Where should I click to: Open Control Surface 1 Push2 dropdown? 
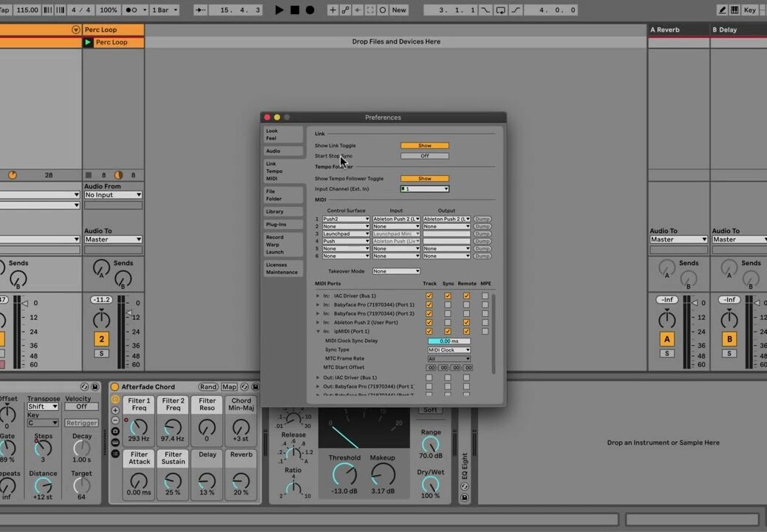click(346, 219)
